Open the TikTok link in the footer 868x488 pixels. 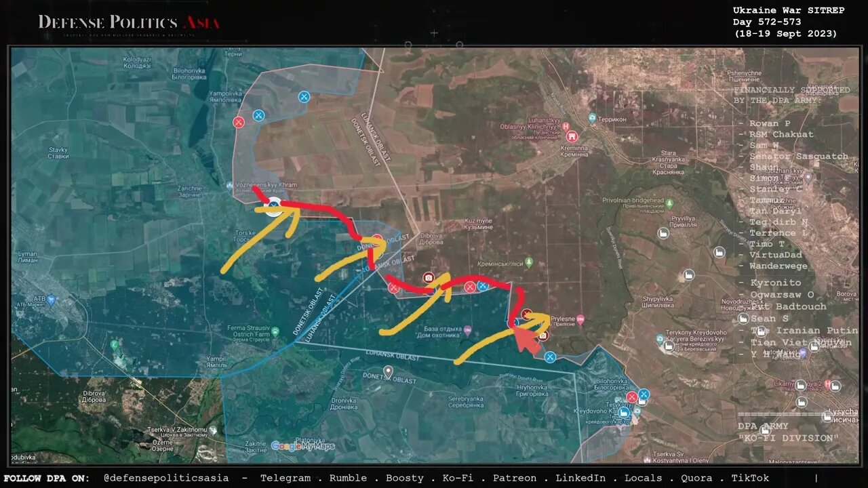pyautogui.click(x=750, y=478)
